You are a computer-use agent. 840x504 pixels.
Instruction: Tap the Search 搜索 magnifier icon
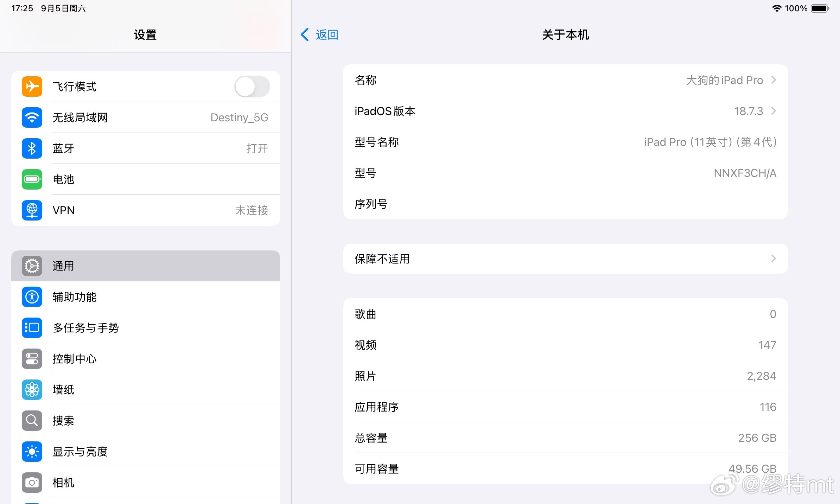tap(32, 421)
